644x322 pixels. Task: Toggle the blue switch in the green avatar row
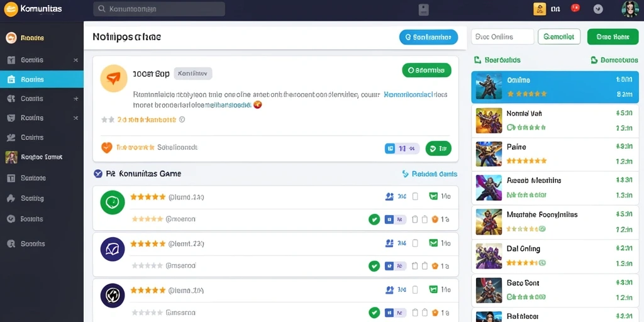tap(395, 219)
